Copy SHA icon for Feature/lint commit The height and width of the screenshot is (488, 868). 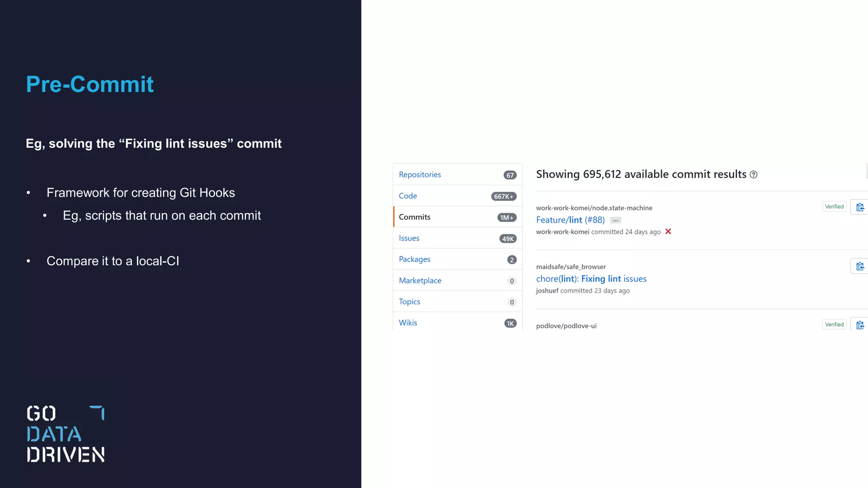point(860,207)
